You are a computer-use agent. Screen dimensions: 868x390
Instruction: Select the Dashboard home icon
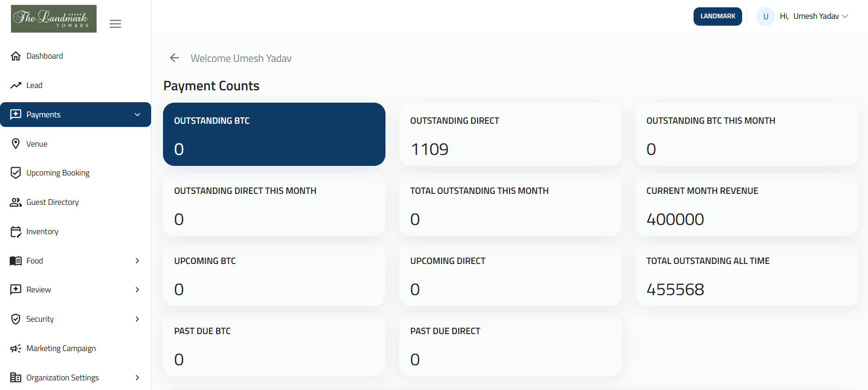point(16,55)
